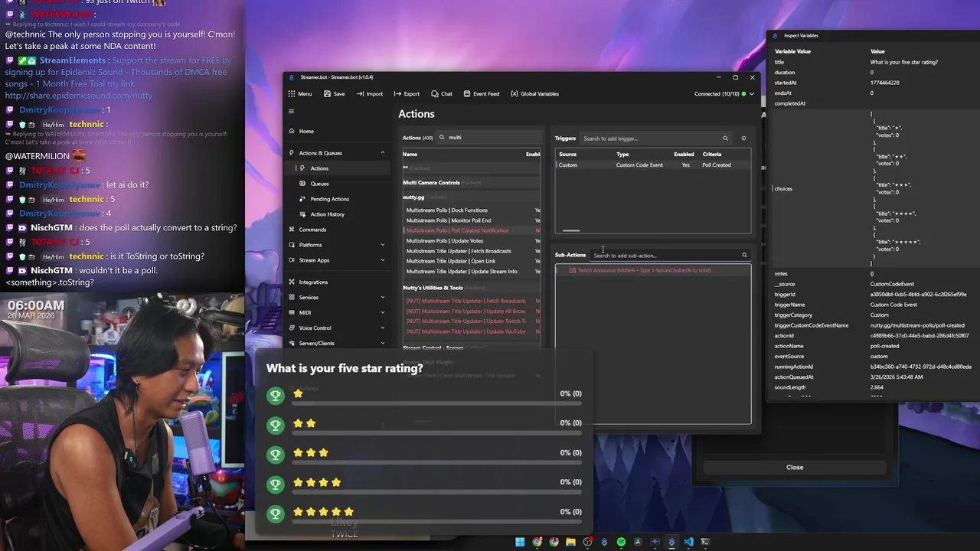Viewport: 980px width, 551px height.
Task: Open the share.epidemicsound.com/nutty chat link
Action: point(79,96)
